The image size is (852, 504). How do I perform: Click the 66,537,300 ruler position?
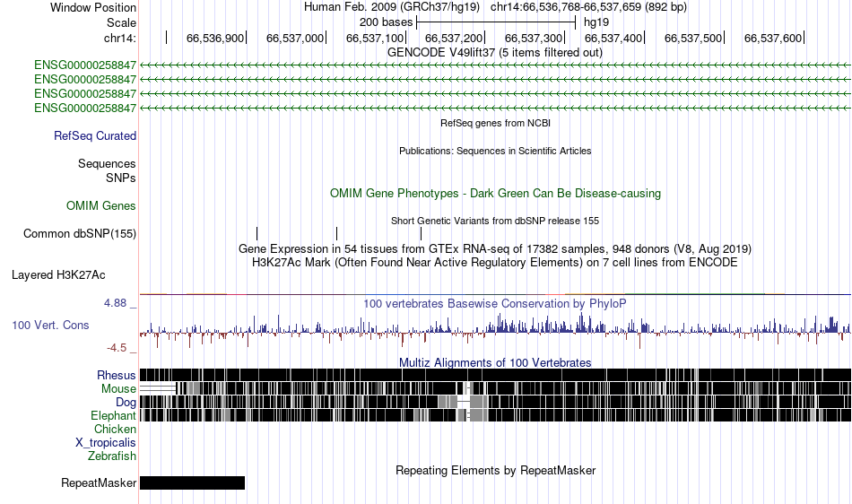(x=534, y=38)
